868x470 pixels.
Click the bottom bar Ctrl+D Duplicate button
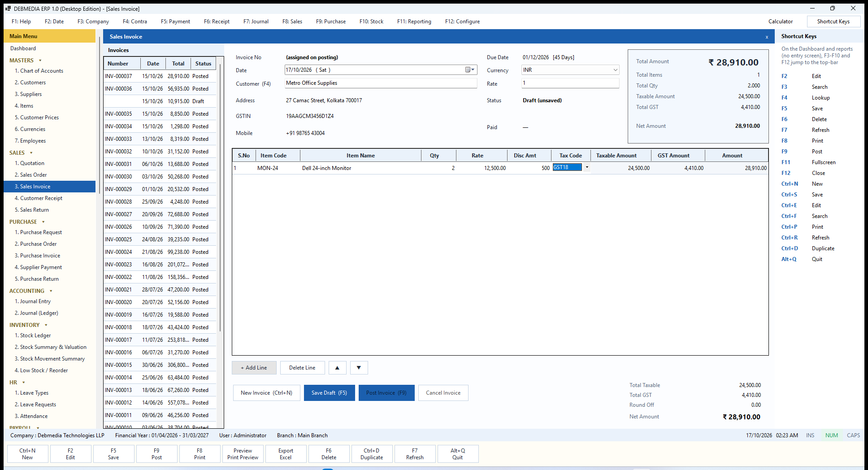(x=372, y=454)
